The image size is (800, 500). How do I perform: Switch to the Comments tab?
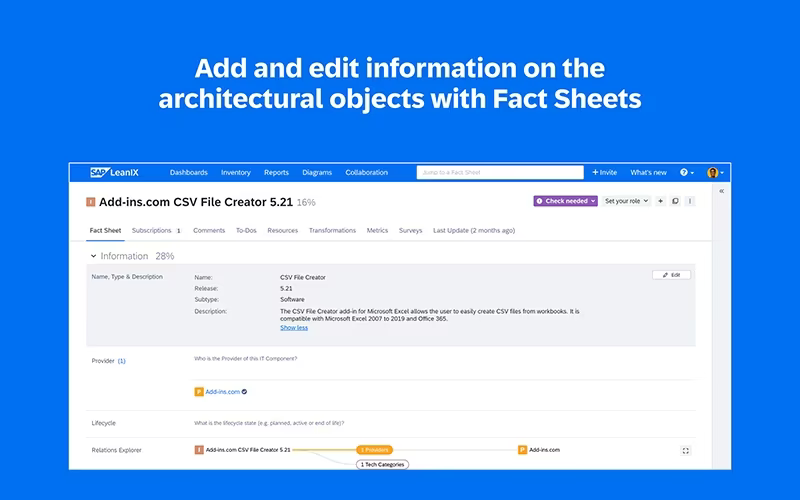tap(209, 231)
